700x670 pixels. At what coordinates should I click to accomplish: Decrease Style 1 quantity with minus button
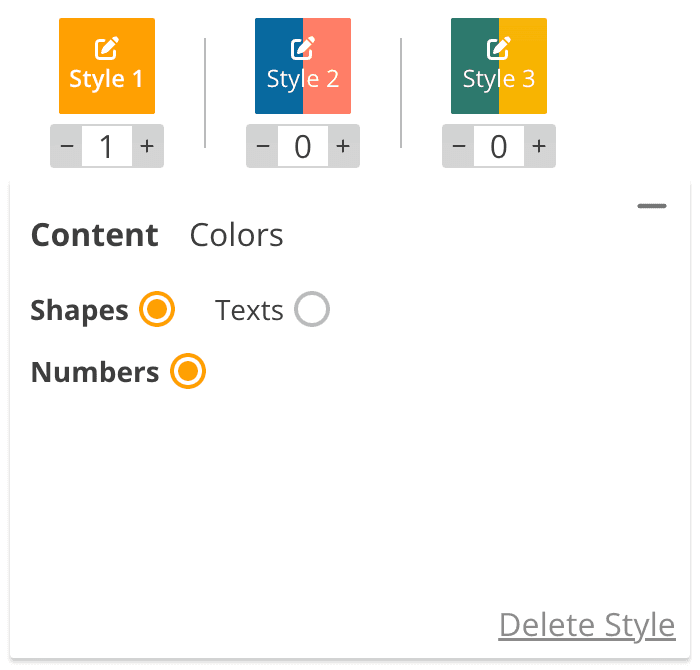67,147
